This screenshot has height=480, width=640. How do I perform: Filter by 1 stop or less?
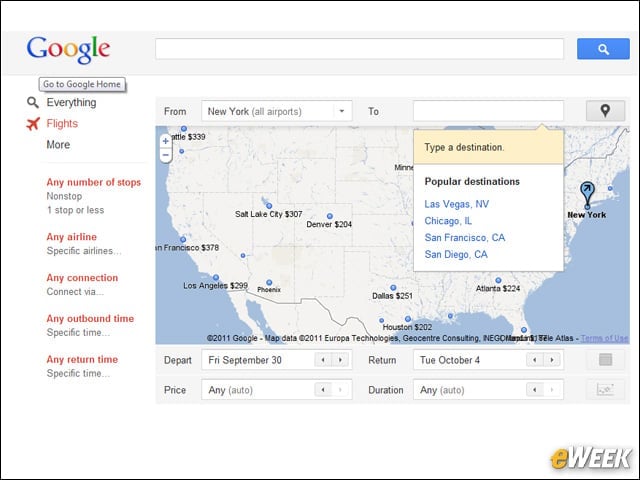pyautogui.click(x=76, y=210)
